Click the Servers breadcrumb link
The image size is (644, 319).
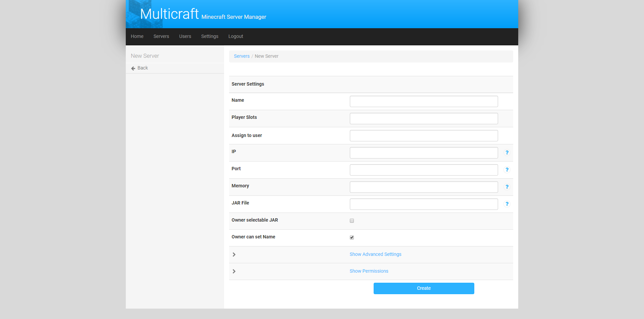pyautogui.click(x=241, y=56)
